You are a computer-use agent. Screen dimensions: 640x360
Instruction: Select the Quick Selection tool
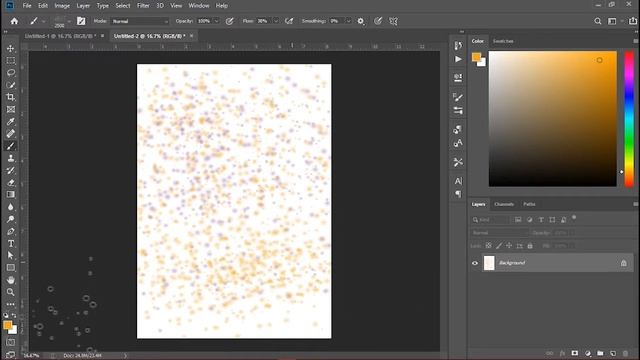(x=11, y=85)
